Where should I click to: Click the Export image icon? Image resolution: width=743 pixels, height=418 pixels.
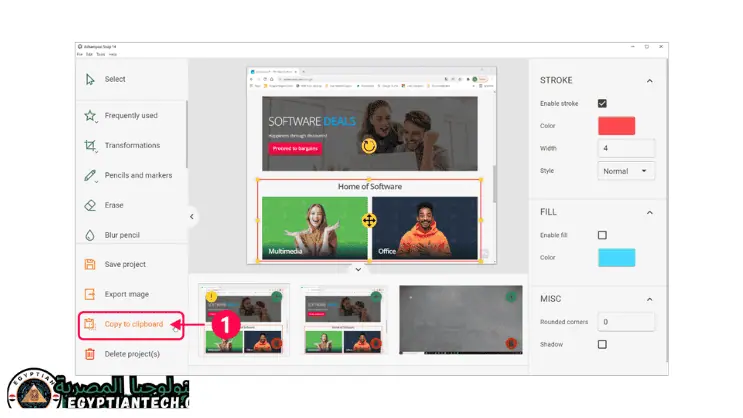[90, 294]
